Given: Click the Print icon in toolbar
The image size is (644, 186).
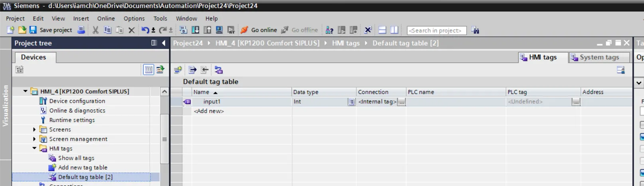Looking at the screenshot, I should pos(81,30).
